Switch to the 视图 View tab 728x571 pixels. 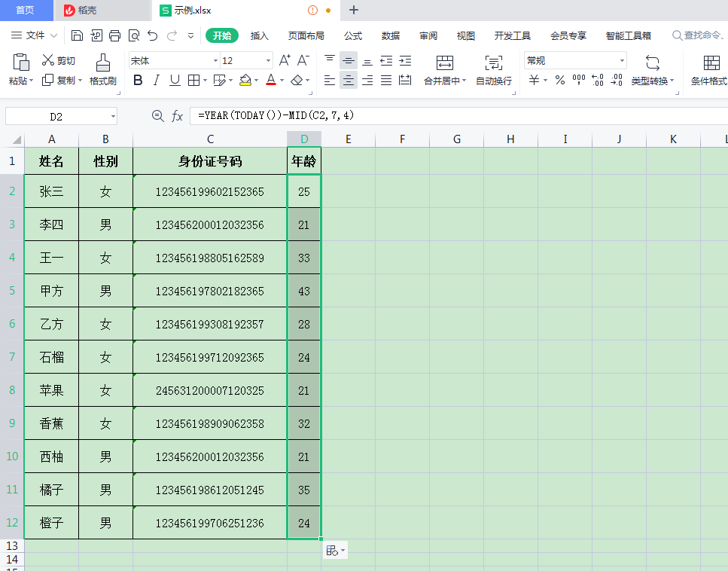pos(465,35)
